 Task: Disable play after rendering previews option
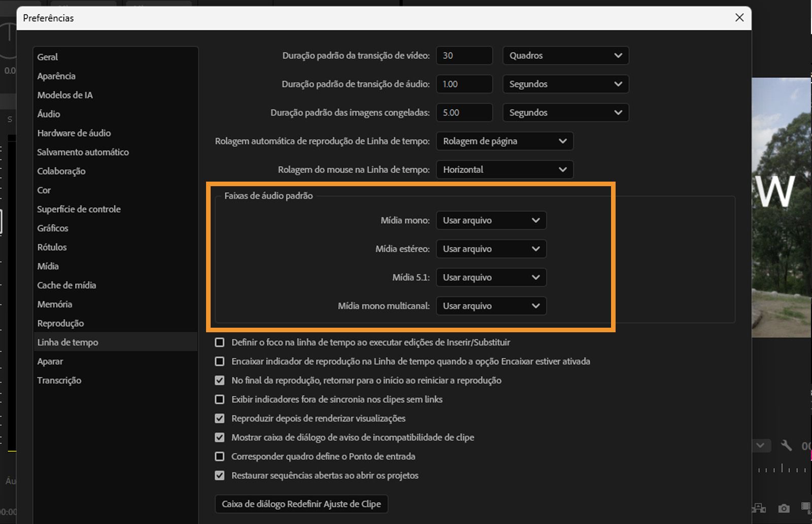pyautogui.click(x=220, y=418)
